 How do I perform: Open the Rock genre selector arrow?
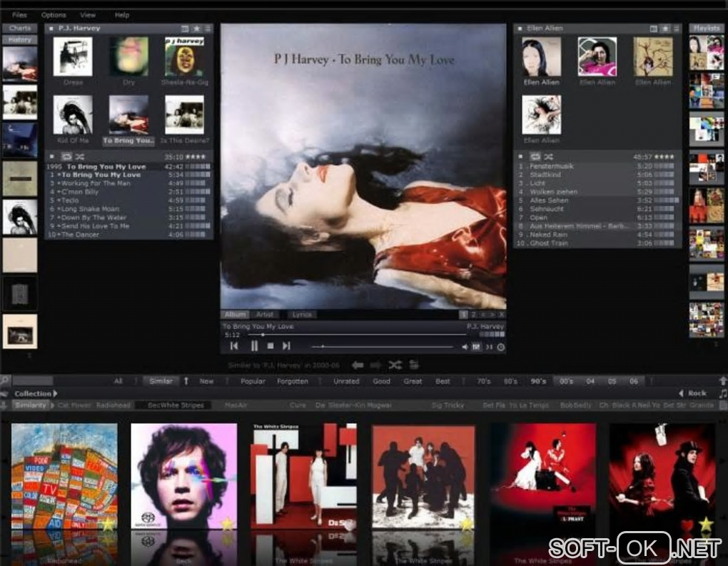pyautogui.click(x=681, y=393)
